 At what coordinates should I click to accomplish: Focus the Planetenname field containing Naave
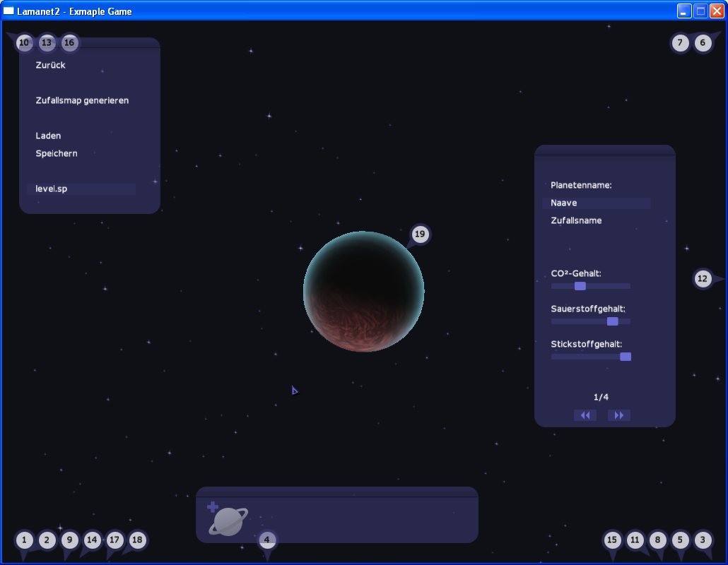[596, 203]
